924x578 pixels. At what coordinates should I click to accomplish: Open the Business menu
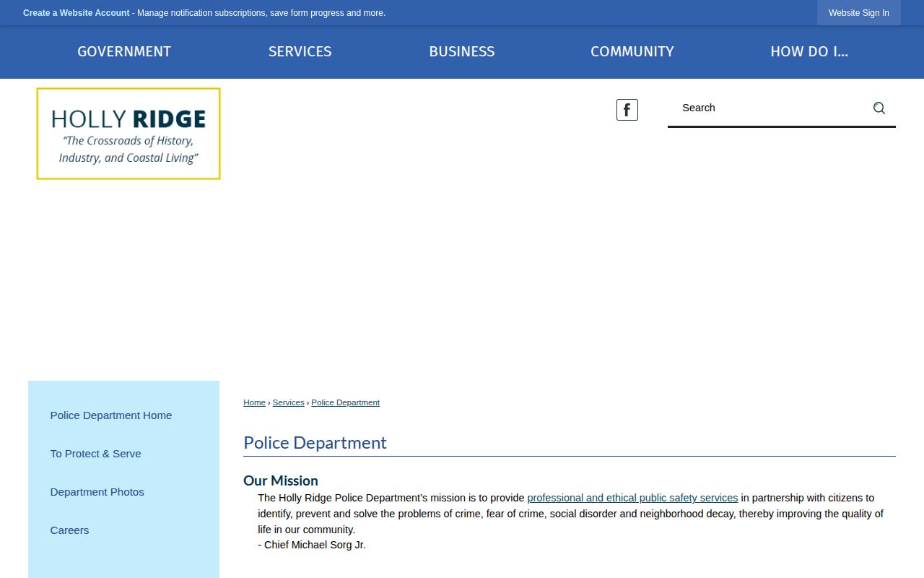point(462,52)
